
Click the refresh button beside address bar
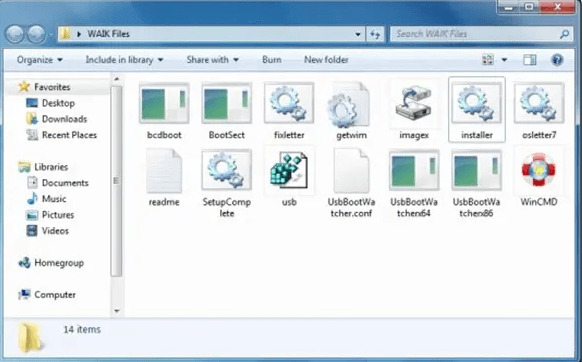(x=375, y=34)
